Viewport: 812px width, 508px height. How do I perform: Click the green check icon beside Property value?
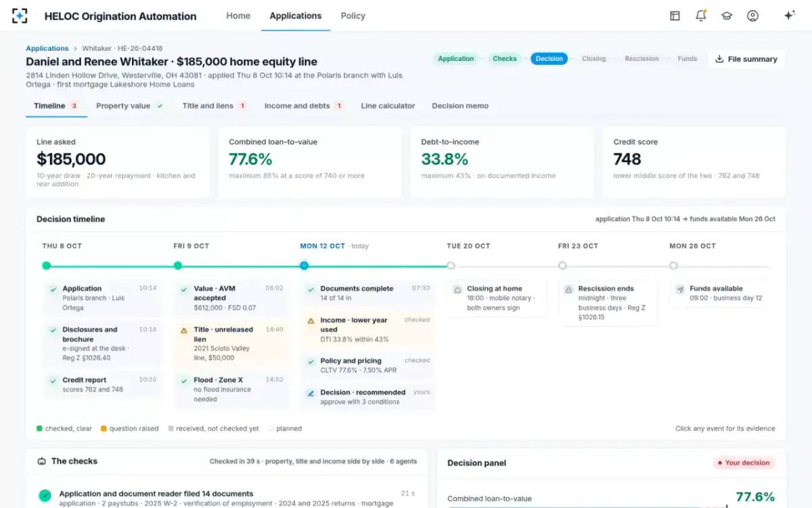click(160, 106)
